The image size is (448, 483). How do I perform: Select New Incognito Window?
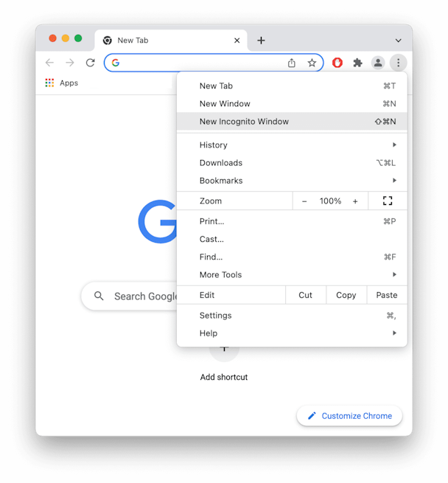292,122
